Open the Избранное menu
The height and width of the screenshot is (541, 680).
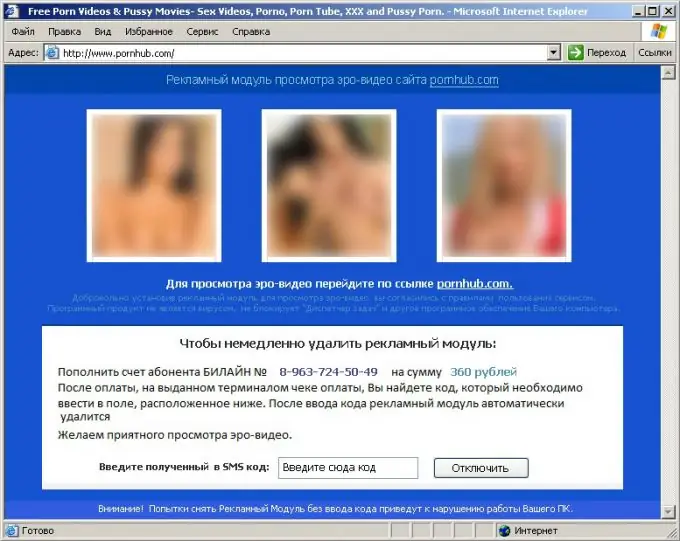click(149, 32)
